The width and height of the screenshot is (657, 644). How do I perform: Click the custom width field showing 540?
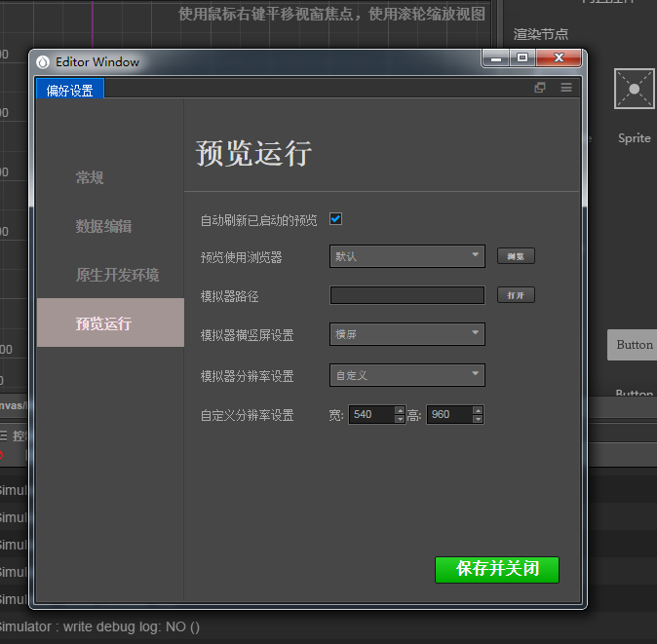point(372,414)
